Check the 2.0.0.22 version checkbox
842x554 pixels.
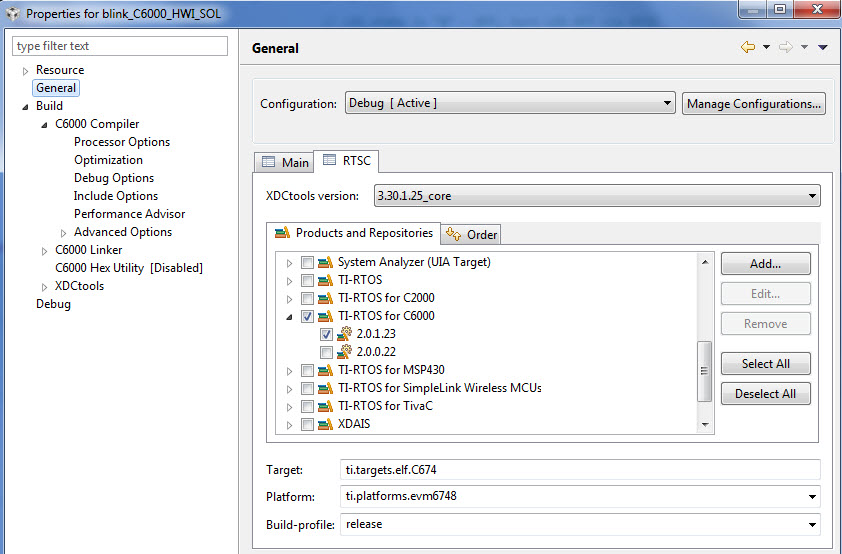pyautogui.click(x=326, y=352)
